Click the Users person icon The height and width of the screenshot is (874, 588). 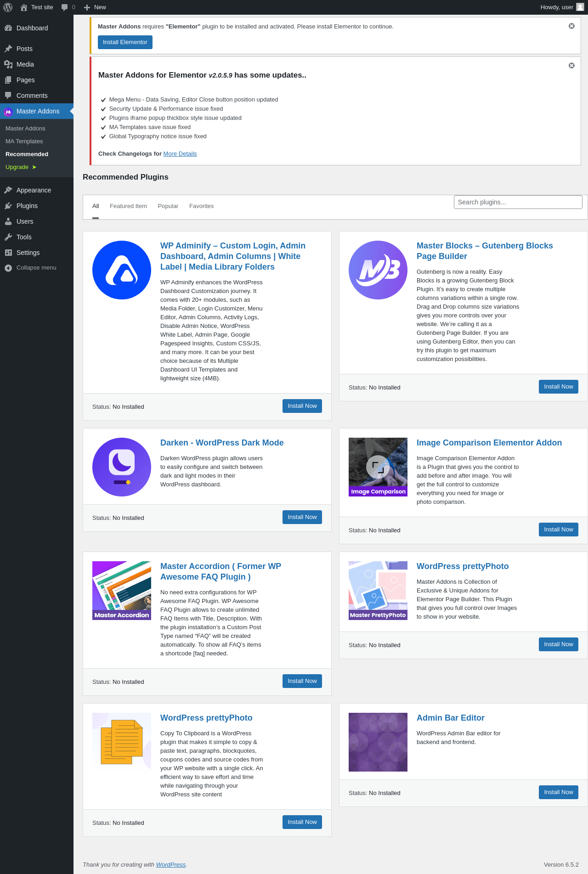click(8, 221)
